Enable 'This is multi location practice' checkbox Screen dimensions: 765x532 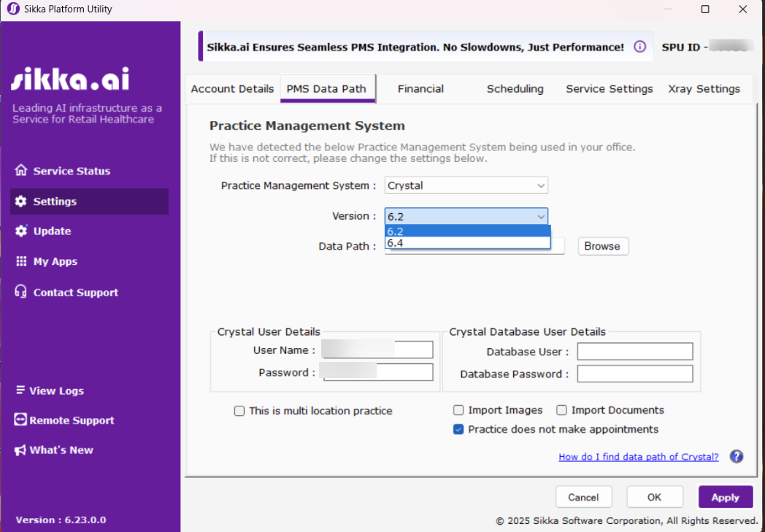[239, 411]
